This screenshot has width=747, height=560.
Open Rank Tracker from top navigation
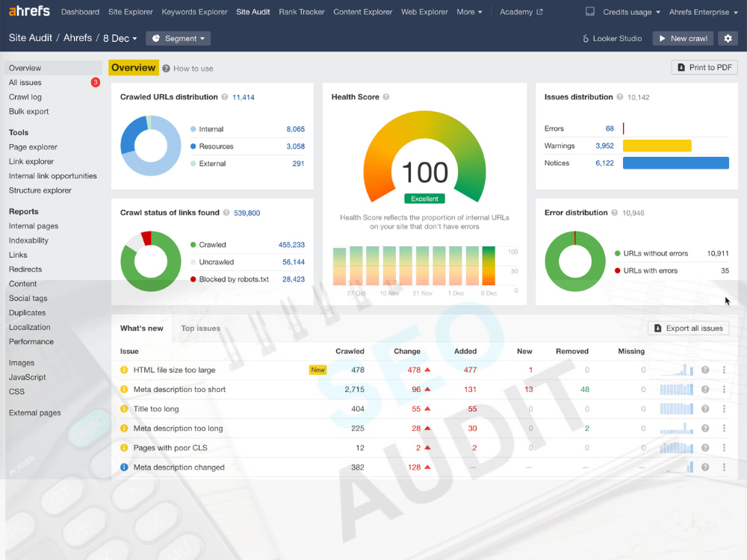302,12
